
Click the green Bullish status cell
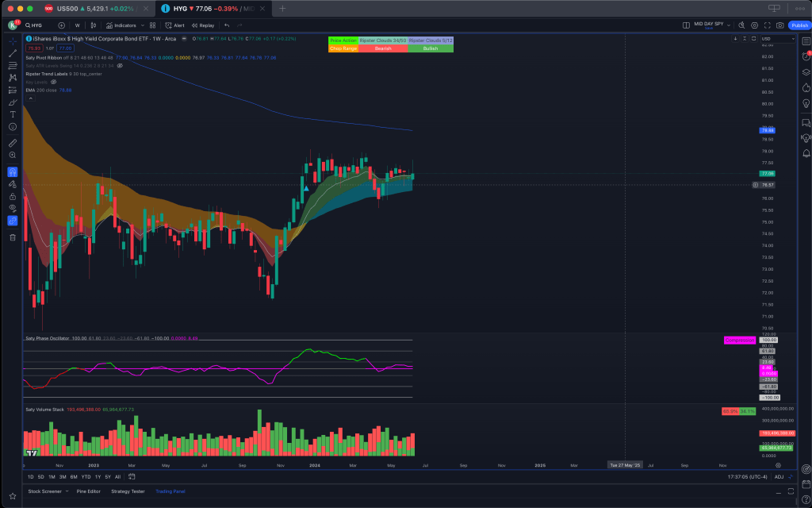tap(430, 48)
